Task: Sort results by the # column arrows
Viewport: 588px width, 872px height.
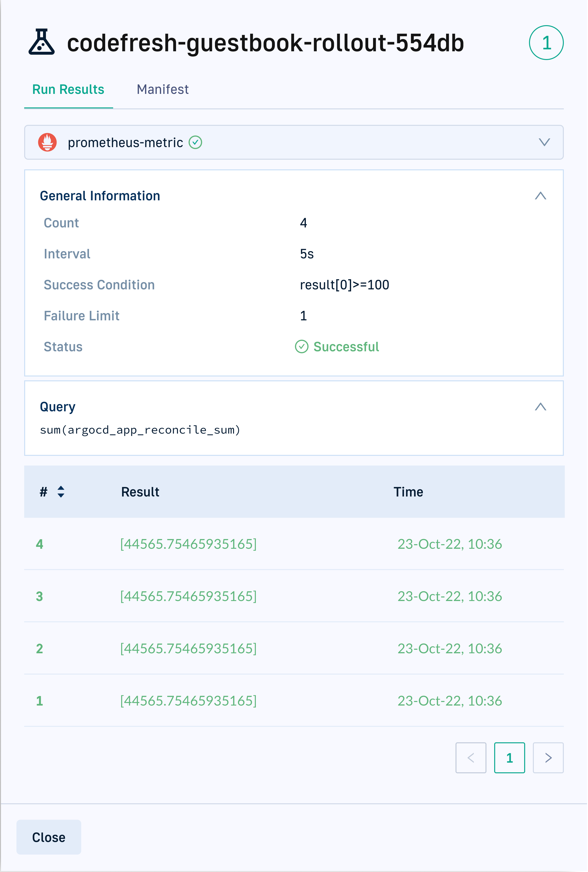Action: (x=61, y=492)
